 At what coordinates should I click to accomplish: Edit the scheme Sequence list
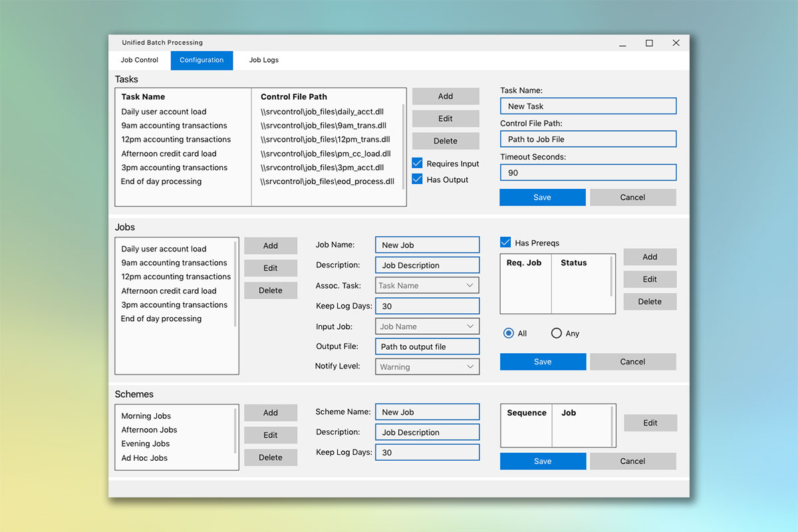point(650,423)
